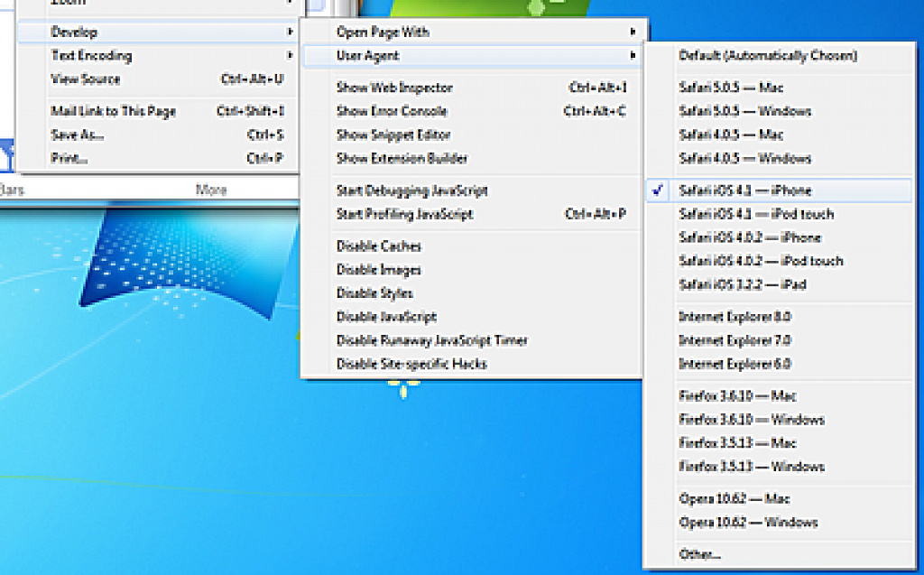Toggle the Disable Images option
Viewport: 924px width, 575px height.
tap(471, 270)
